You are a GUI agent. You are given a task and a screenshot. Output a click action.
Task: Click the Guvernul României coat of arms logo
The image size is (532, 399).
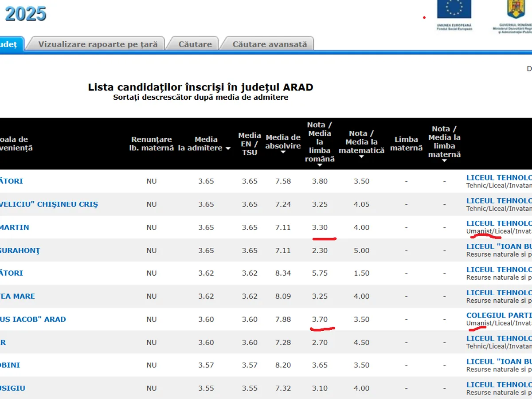click(x=516, y=10)
